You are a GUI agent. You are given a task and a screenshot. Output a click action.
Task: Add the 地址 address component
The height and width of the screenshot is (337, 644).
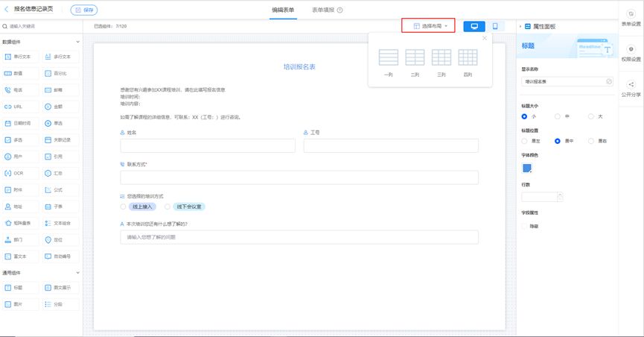(19, 207)
